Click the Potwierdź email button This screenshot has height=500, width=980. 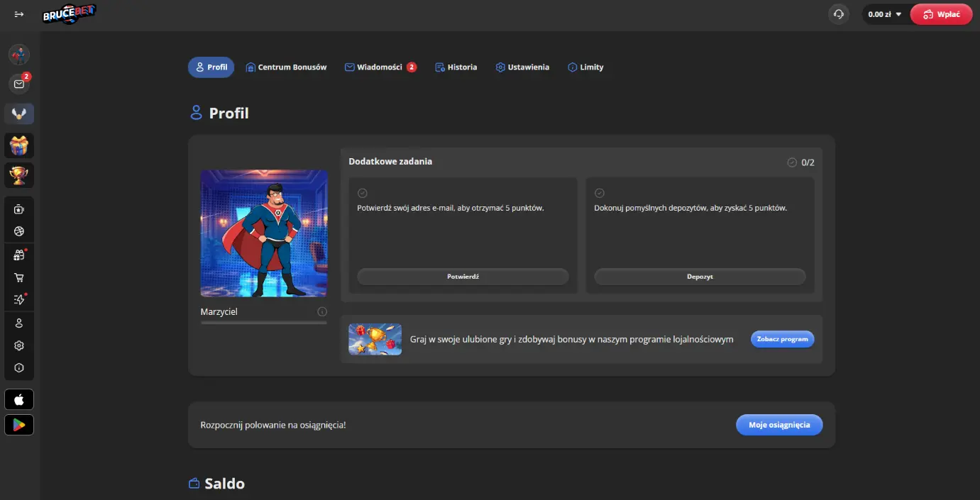[x=463, y=277]
